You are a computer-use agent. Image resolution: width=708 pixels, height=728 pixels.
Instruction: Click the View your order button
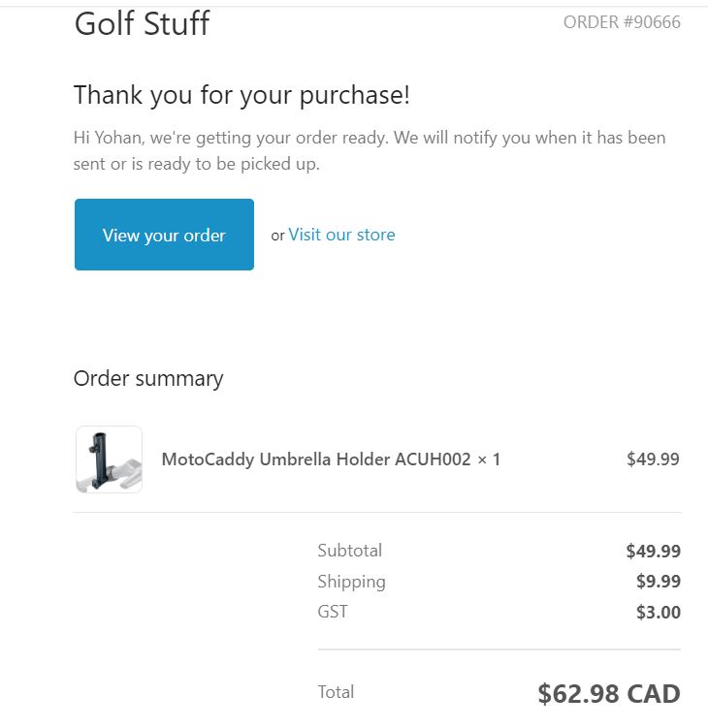coord(164,235)
